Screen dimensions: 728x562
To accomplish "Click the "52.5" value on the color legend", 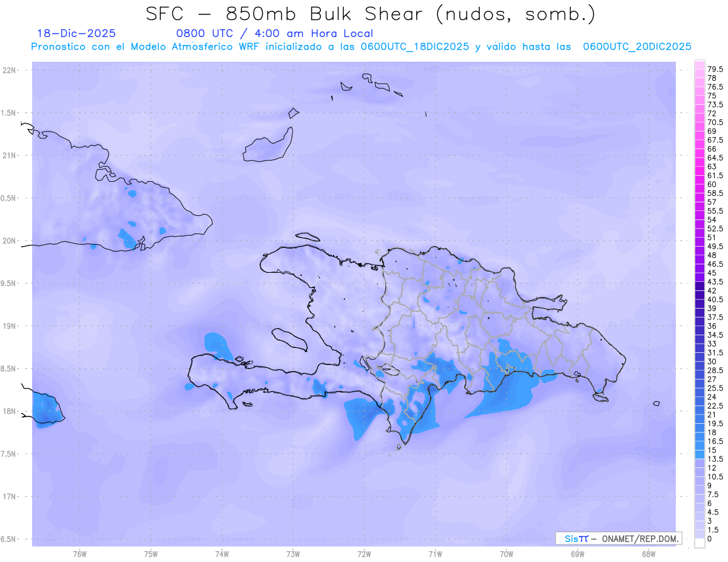I will tap(715, 229).
